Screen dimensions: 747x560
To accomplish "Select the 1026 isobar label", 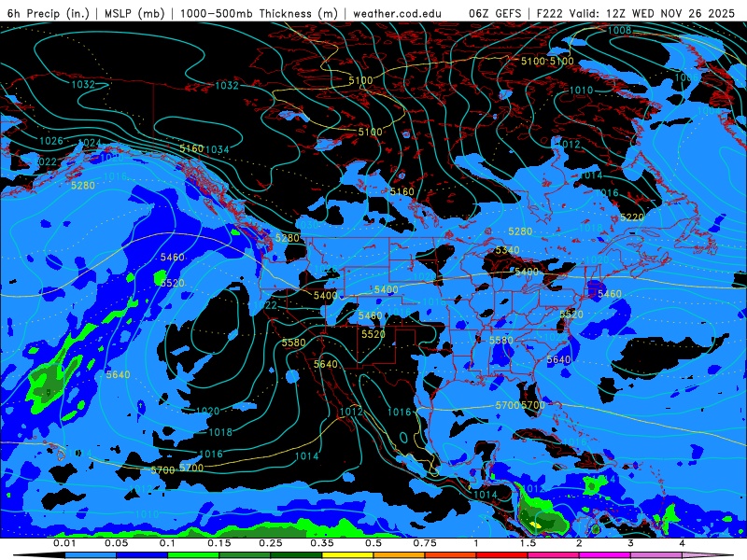I will pyautogui.click(x=51, y=141).
